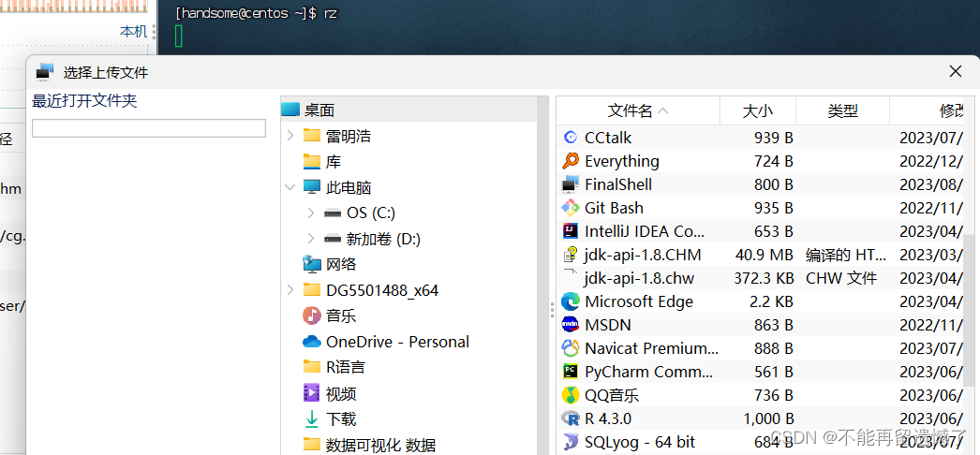This screenshot has width=980, height=455.
Task: Select the Everything shortcut icon
Action: coord(570,161)
